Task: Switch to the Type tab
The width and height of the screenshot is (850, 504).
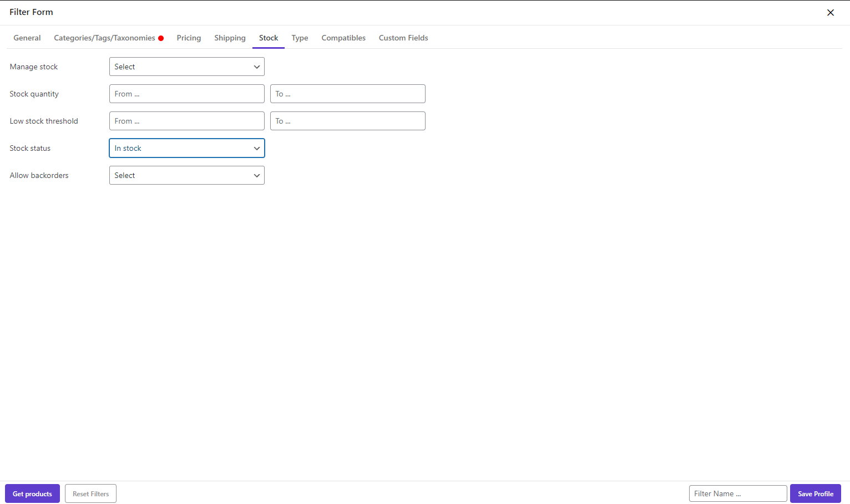Action: point(300,38)
